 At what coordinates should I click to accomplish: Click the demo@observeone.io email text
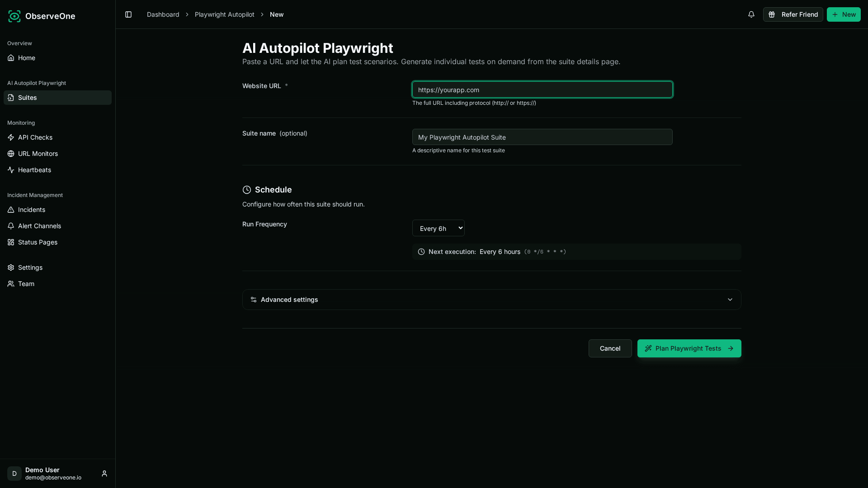tap(53, 478)
